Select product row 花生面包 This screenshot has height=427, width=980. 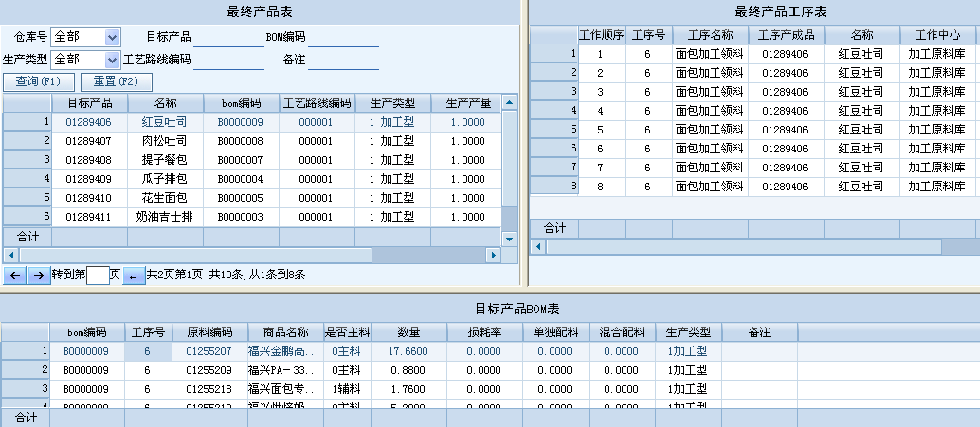click(x=252, y=198)
